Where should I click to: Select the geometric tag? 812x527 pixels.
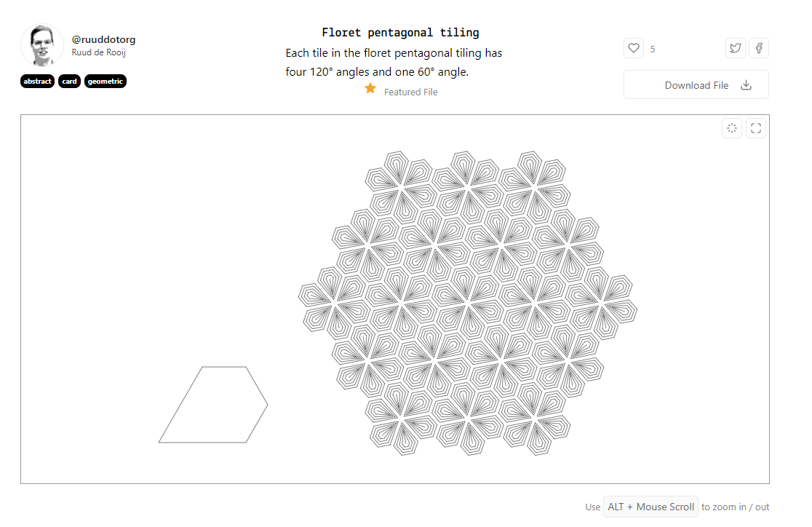[x=105, y=82]
